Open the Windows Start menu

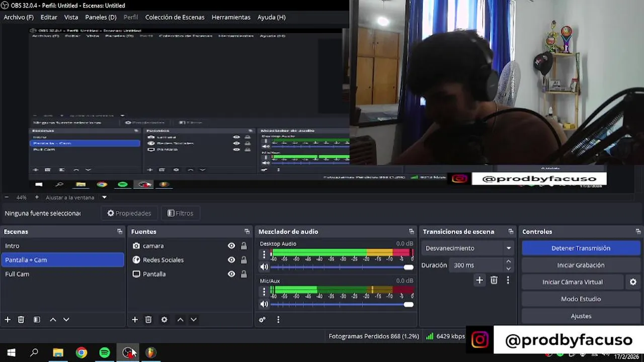(x=11, y=352)
